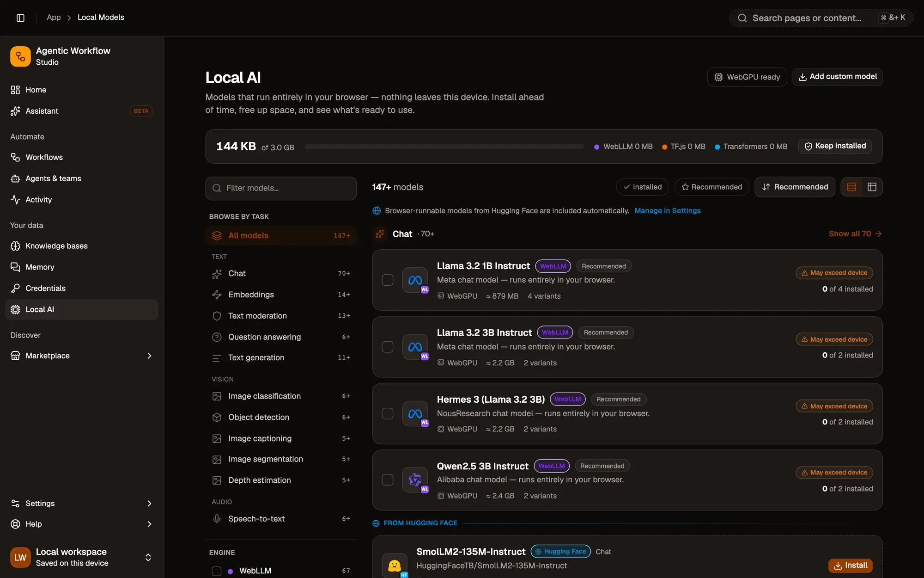Toggle the star Recommended filter
Screen dimensions: 924x578
pos(711,187)
